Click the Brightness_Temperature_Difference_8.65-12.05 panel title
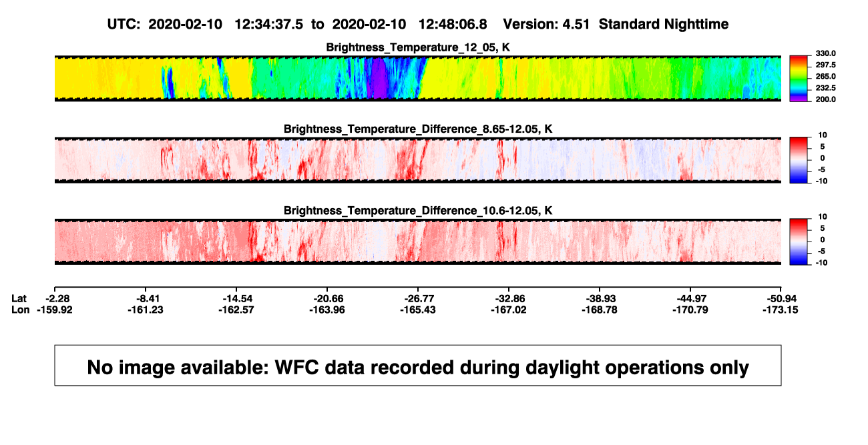The image size is (868, 445). click(x=418, y=129)
